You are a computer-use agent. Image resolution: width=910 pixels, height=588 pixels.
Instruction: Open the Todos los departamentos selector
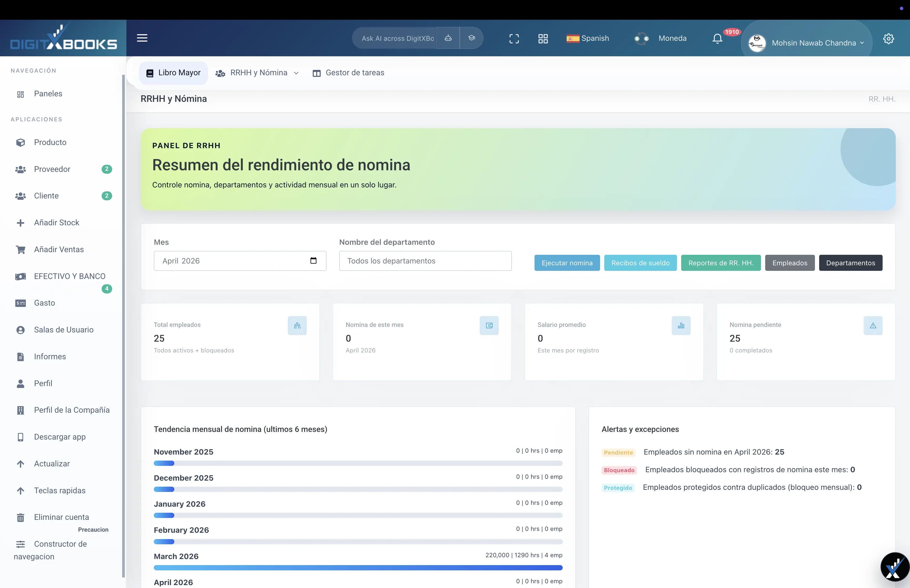coord(425,261)
